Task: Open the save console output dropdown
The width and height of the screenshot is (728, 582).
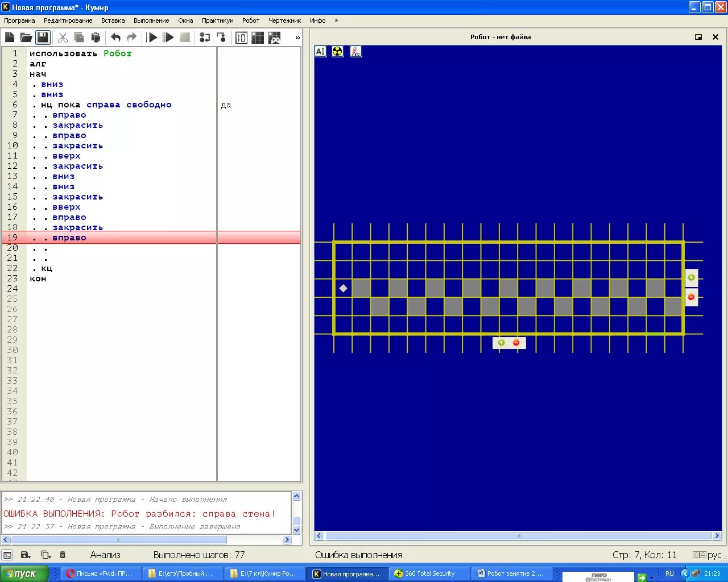Action: tap(26, 555)
